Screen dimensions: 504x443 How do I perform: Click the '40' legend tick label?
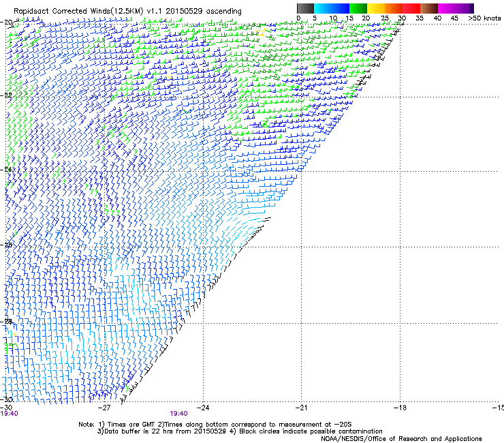point(437,18)
